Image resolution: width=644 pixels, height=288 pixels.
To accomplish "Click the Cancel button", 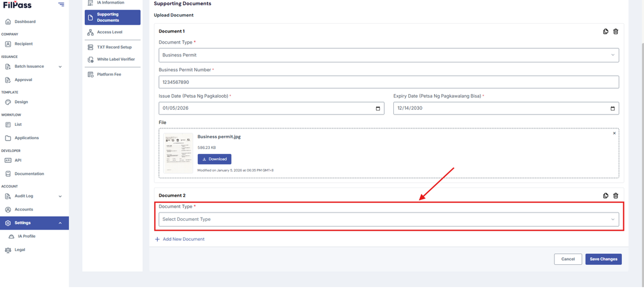I will coord(568,259).
